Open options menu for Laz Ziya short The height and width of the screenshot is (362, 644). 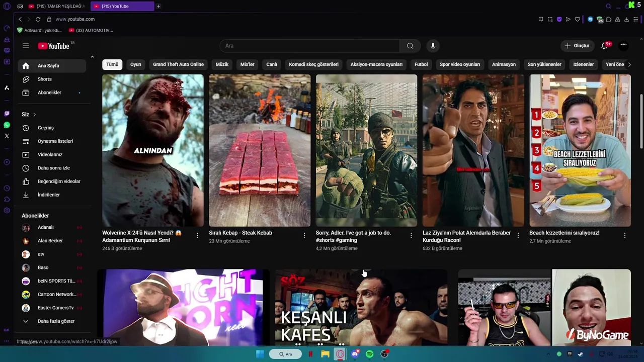[x=518, y=235]
